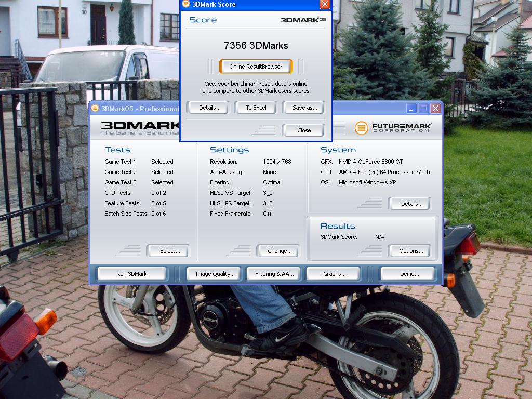532x399 pixels.
Task: Click the Futuremark Corporation logo
Action: [x=393, y=128]
